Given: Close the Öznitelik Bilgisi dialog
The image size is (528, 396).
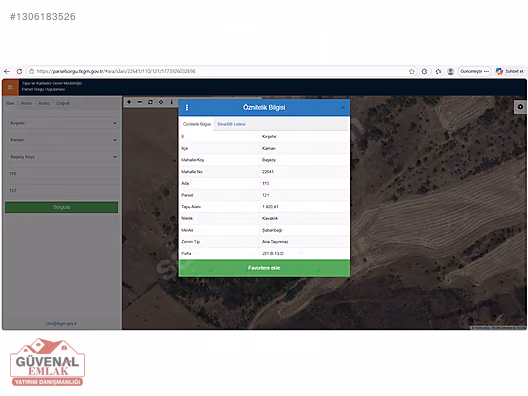Looking at the screenshot, I should pos(343,107).
